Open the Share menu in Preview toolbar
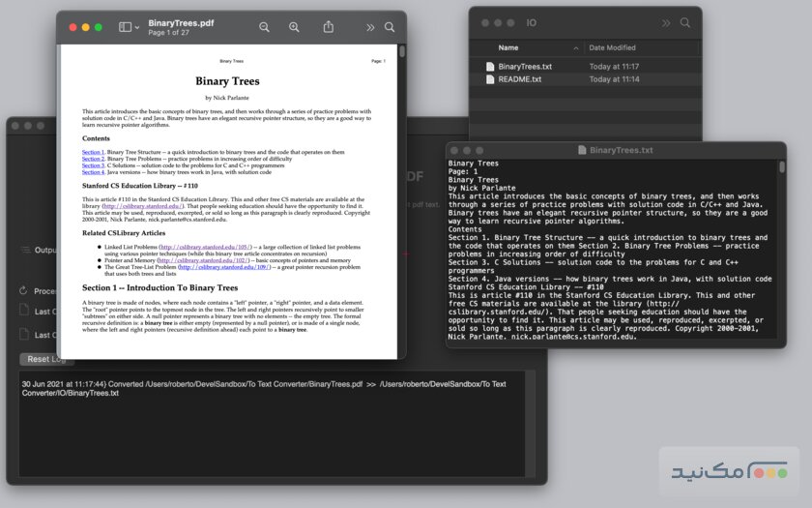 click(329, 27)
